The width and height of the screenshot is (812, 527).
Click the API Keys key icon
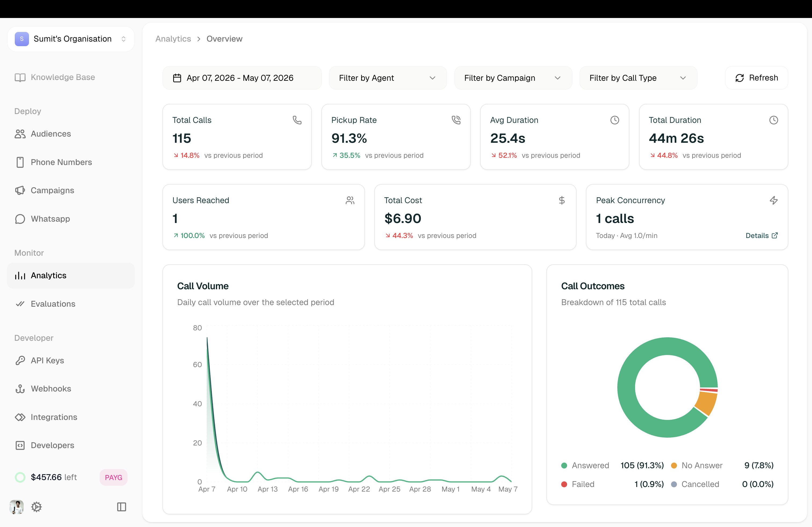tap(20, 360)
